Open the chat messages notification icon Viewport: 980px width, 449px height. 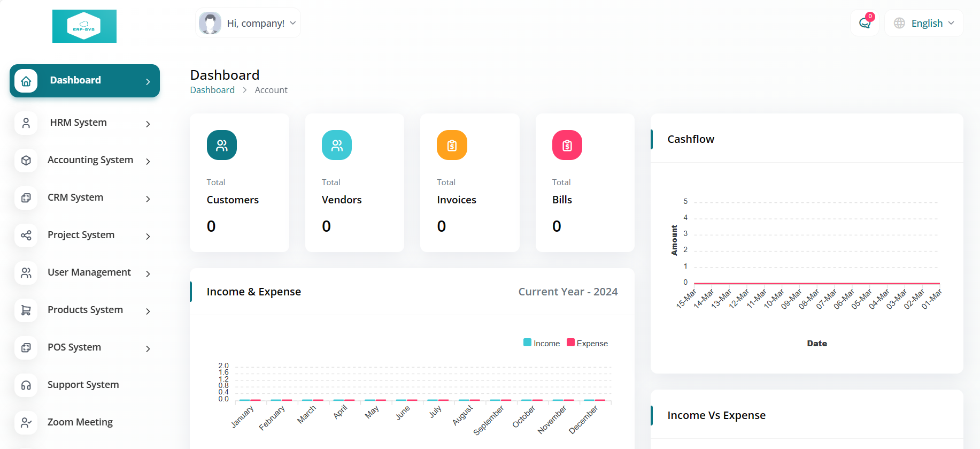(865, 23)
